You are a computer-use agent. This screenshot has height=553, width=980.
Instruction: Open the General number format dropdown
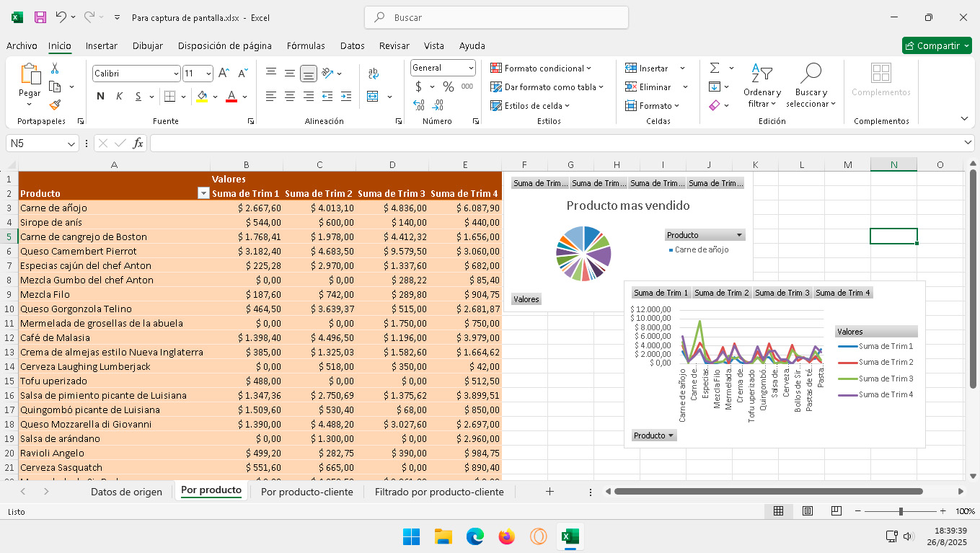[x=471, y=68]
